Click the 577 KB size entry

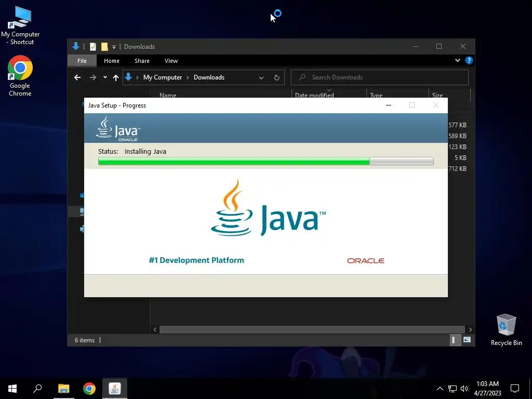[457, 125]
